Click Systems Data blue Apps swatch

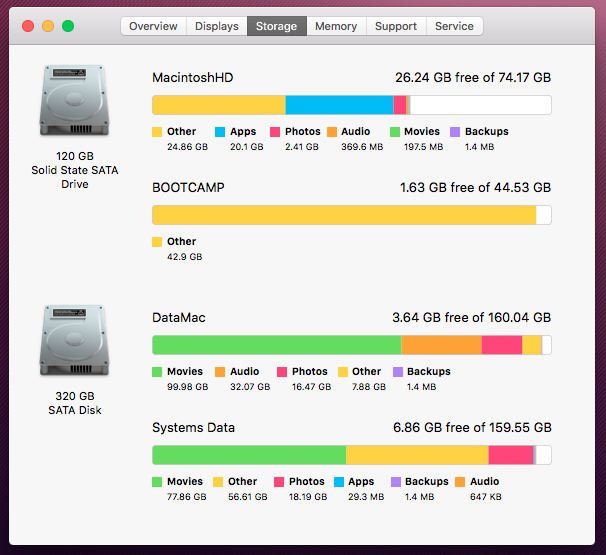339,482
